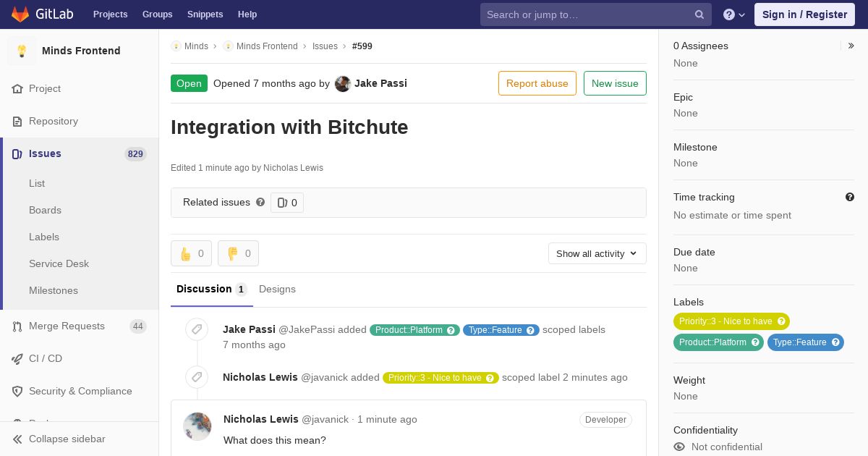Click the GitLab fox logo

20,14
